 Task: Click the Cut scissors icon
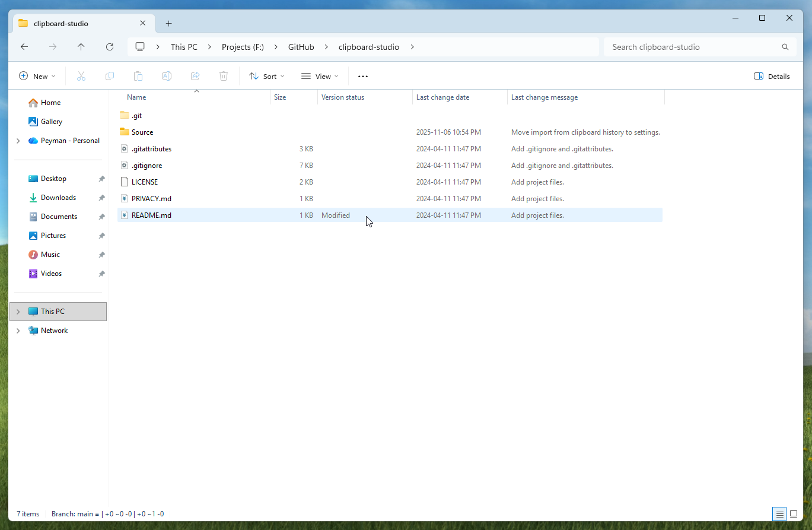(81, 76)
